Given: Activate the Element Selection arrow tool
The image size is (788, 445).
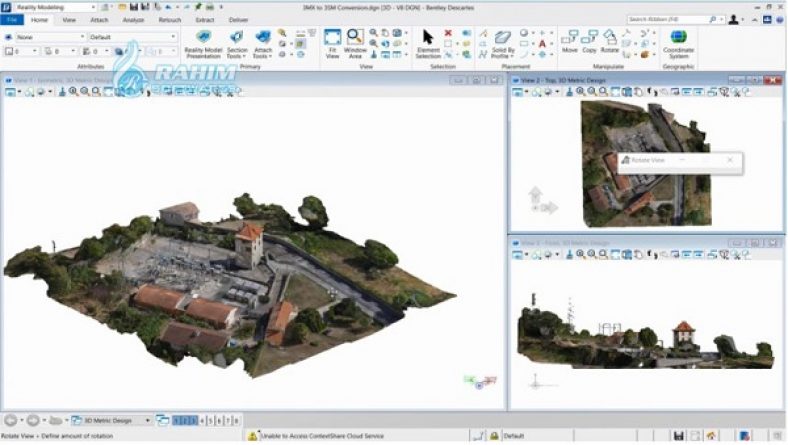Looking at the screenshot, I should 428,43.
